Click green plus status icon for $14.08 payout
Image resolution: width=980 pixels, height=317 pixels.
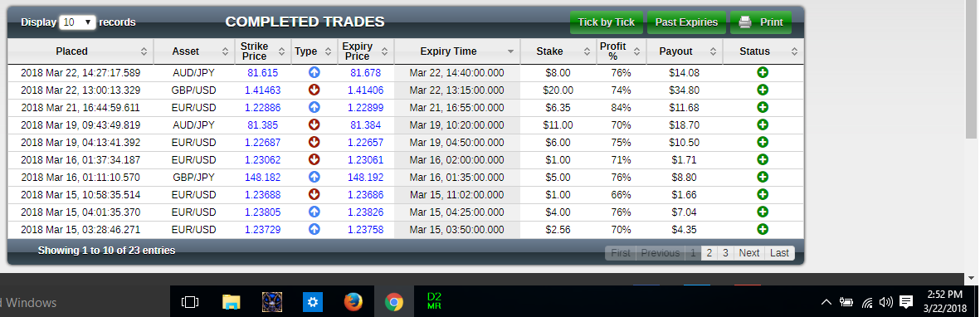tap(763, 72)
